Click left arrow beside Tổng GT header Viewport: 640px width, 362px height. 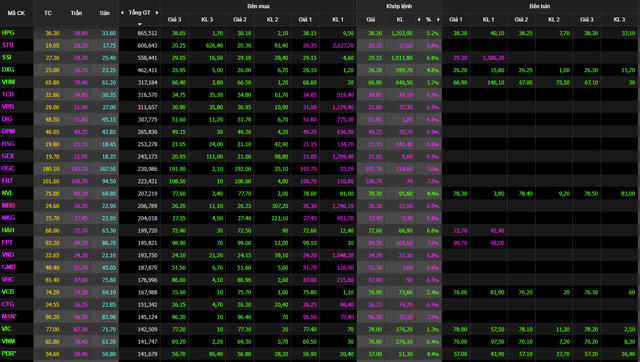pos(122,13)
